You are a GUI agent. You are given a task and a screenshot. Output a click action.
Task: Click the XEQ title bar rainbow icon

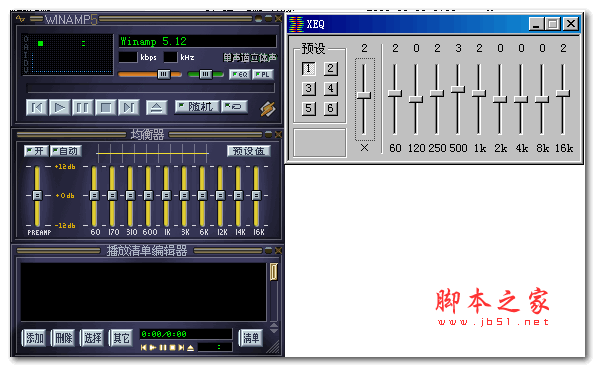pos(296,24)
